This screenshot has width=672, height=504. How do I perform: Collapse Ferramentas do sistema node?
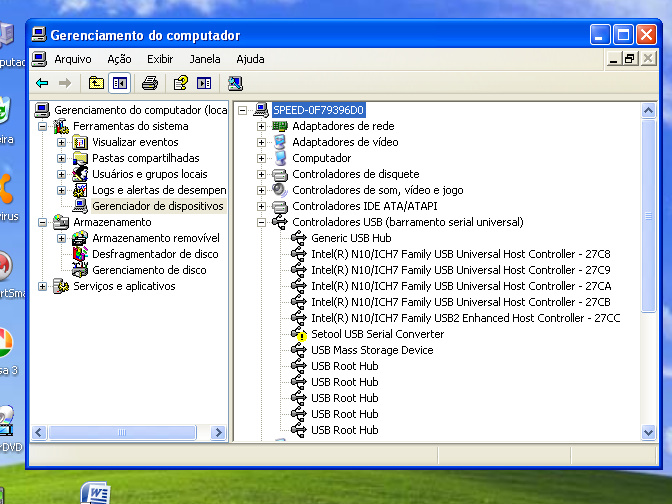(42, 126)
